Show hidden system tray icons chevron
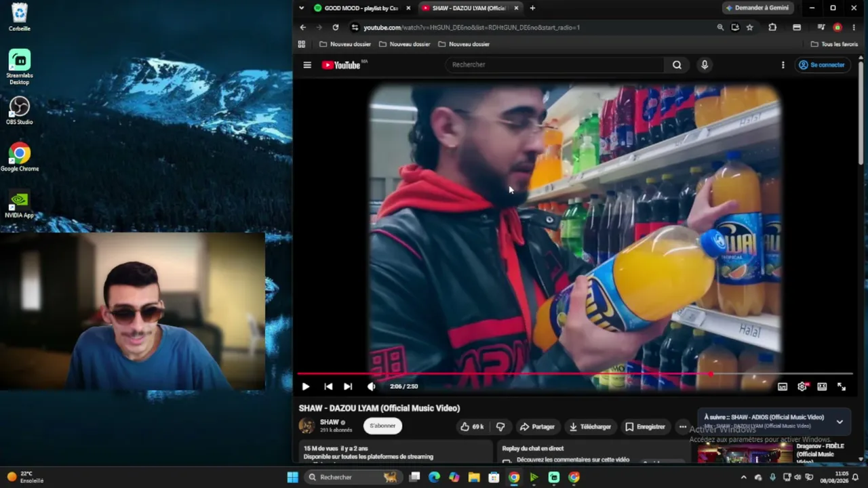Viewport: 868px width, 488px height. [x=743, y=477]
